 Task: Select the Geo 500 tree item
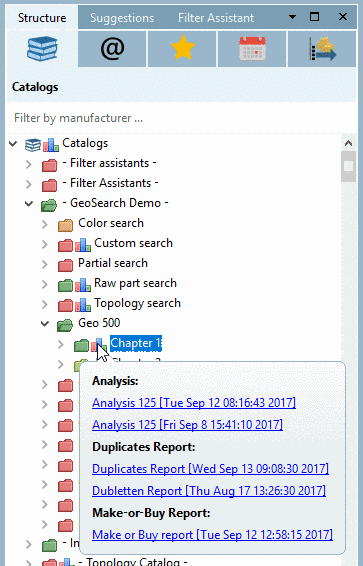tap(99, 323)
